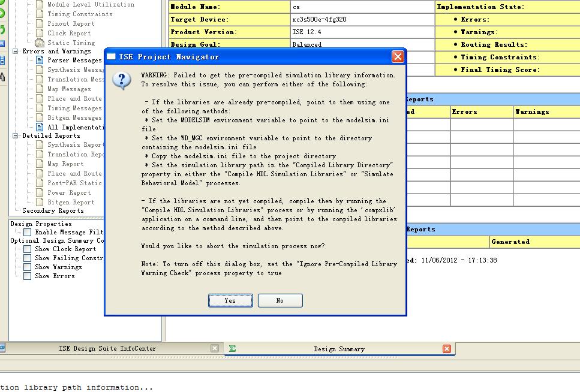Click the Timing Constraints file icon
Screen dimensions: 580x392
click(x=40, y=14)
